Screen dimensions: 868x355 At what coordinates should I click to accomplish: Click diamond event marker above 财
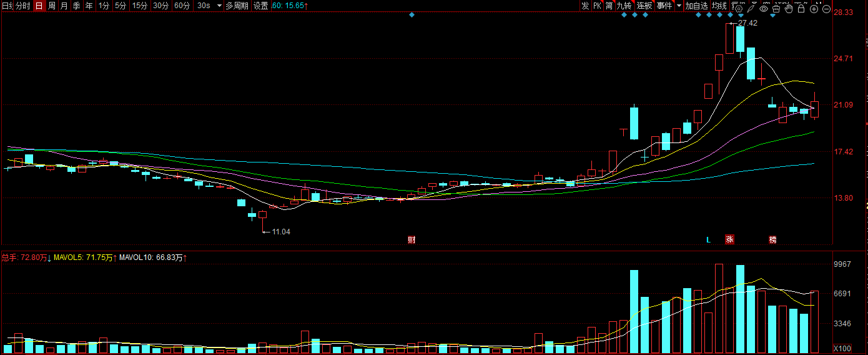412,15
